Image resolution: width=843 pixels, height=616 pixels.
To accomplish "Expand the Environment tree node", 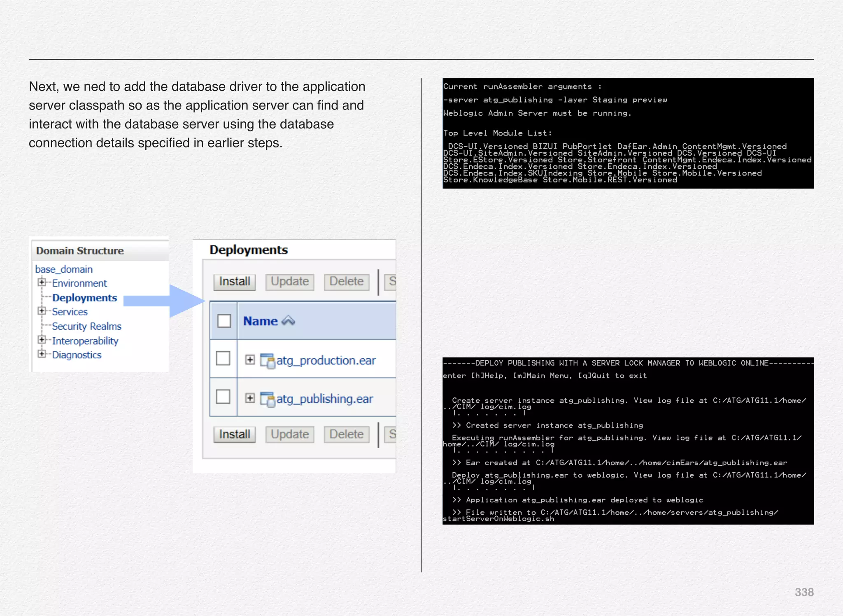I will [42, 282].
